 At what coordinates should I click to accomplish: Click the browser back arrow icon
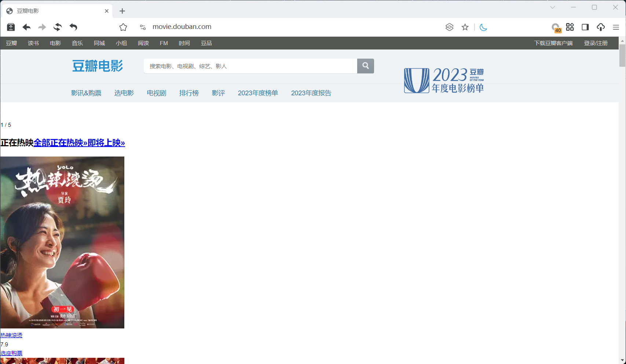pos(26,27)
